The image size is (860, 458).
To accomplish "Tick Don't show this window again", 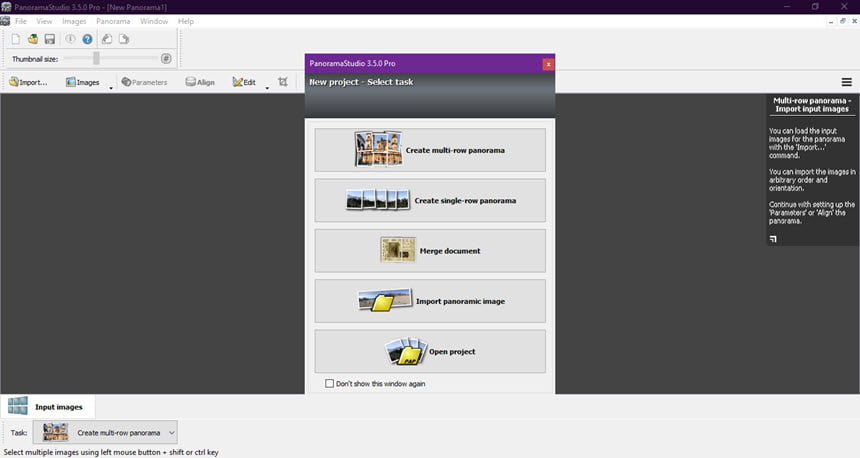I will tap(329, 383).
